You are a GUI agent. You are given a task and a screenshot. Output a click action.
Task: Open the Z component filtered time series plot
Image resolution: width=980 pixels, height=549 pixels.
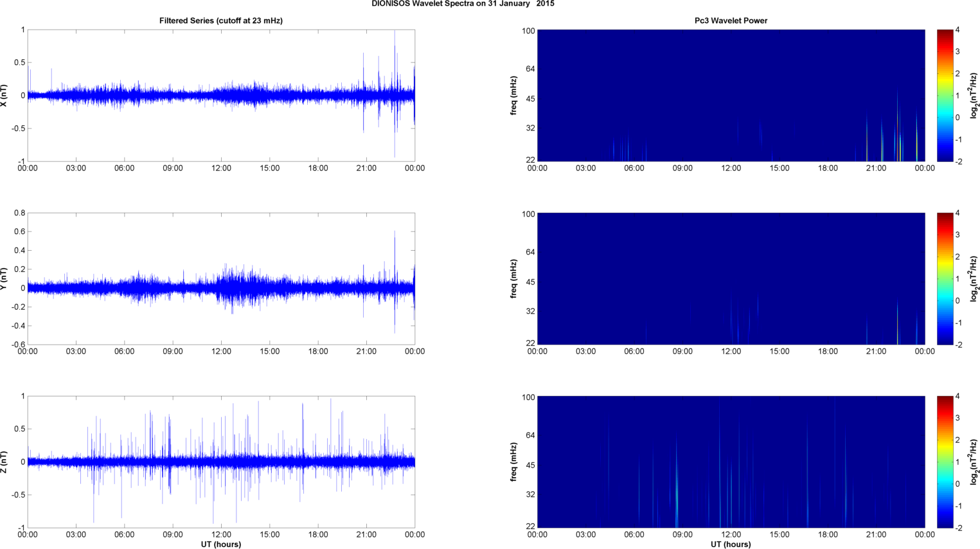221,462
